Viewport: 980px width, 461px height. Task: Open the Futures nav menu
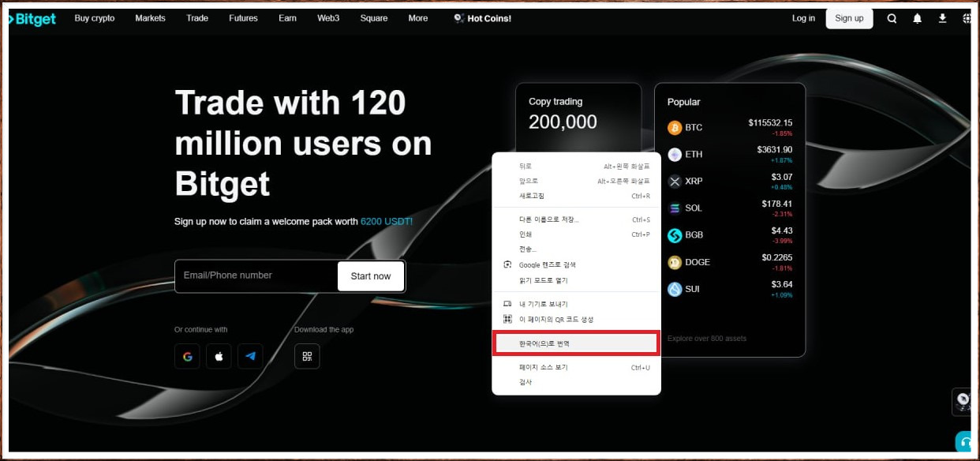243,18
